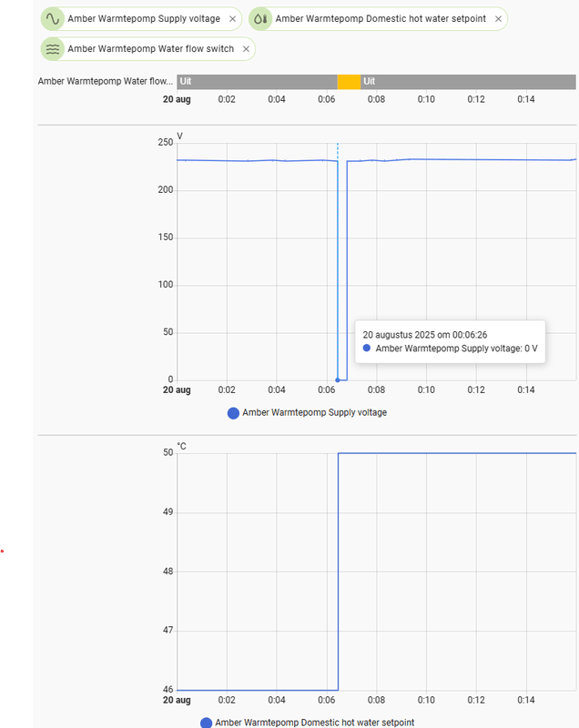Select the Water flow switch chip label
This screenshot has width=579, height=728.
click(151, 49)
